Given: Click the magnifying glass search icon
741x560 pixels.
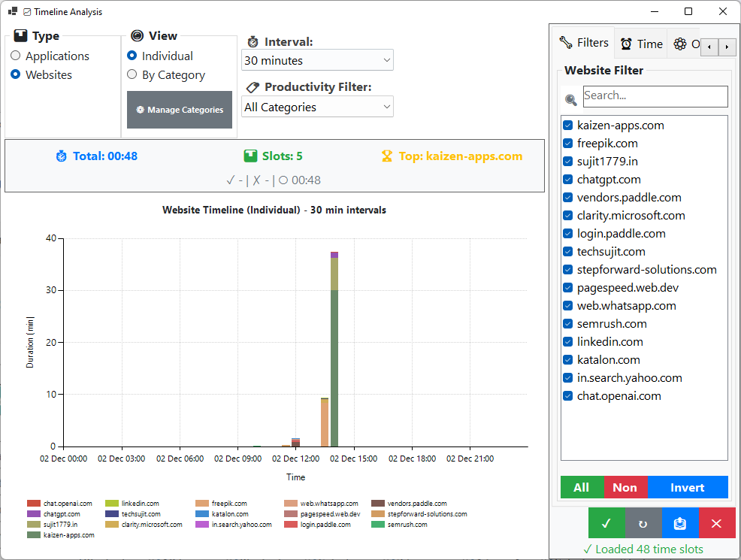Looking at the screenshot, I should click(571, 99).
